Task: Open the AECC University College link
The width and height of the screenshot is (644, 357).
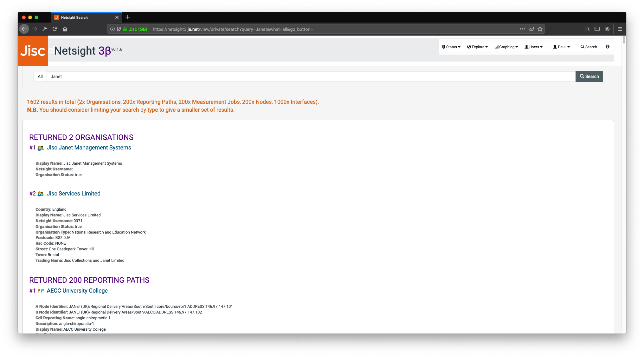Action: [77, 291]
